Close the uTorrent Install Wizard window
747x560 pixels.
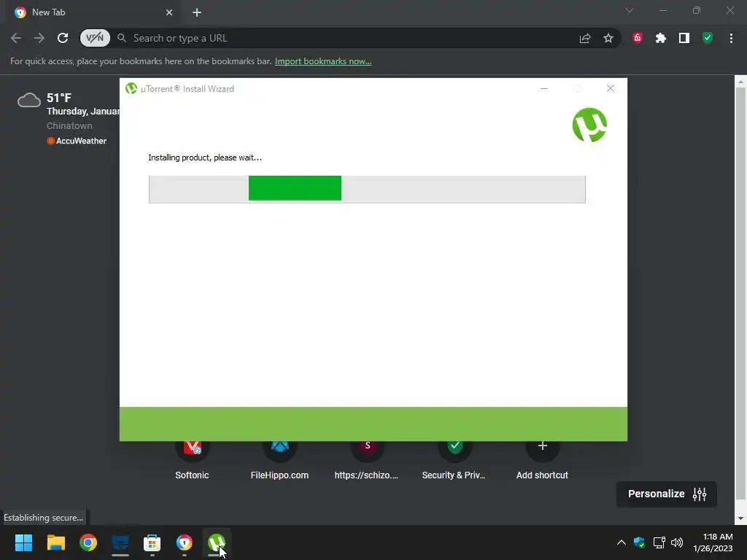click(611, 88)
